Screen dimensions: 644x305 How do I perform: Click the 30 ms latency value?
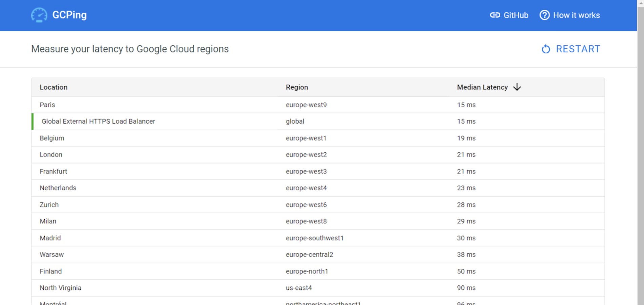pyautogui.click(x=466, y=238)
